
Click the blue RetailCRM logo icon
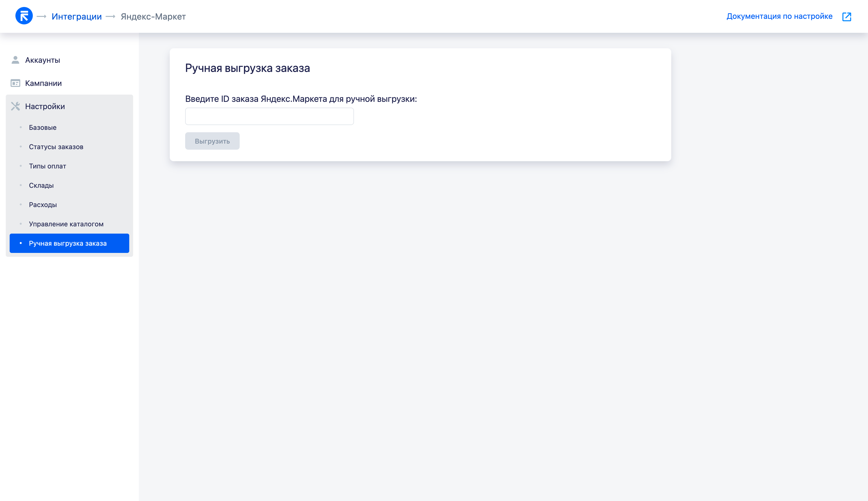coord(24,16)
